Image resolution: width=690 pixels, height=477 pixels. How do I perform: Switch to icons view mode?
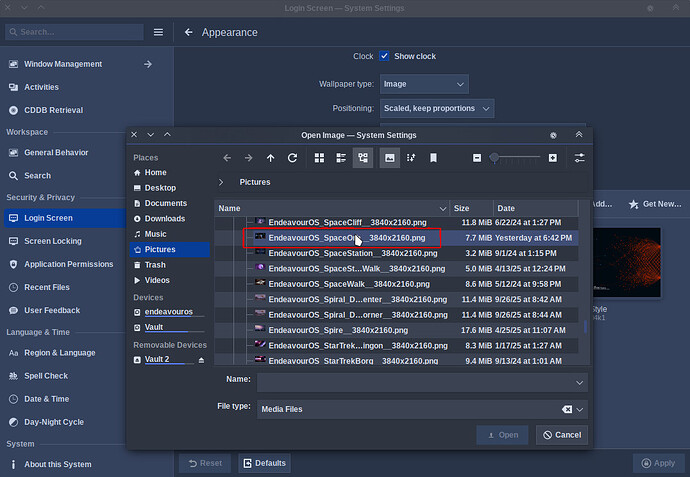(319, 158)
